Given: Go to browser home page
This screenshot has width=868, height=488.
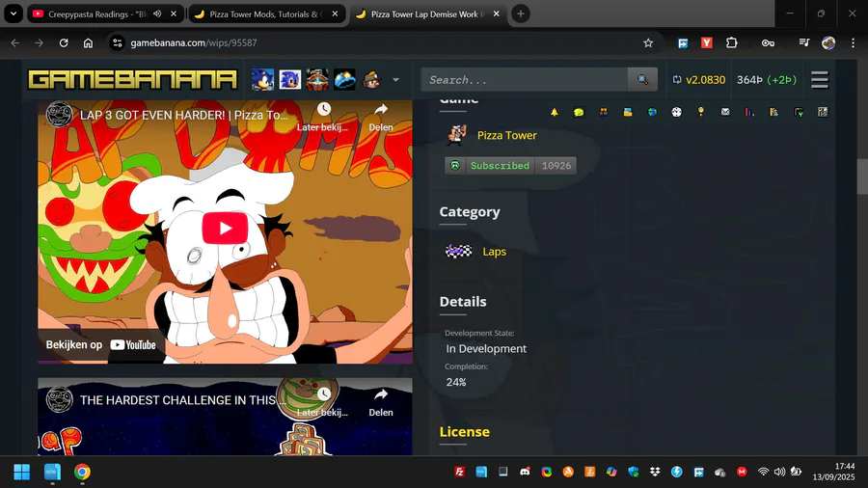Looking at the screenshot, I should pyautogui.click(x=88, y=42).
